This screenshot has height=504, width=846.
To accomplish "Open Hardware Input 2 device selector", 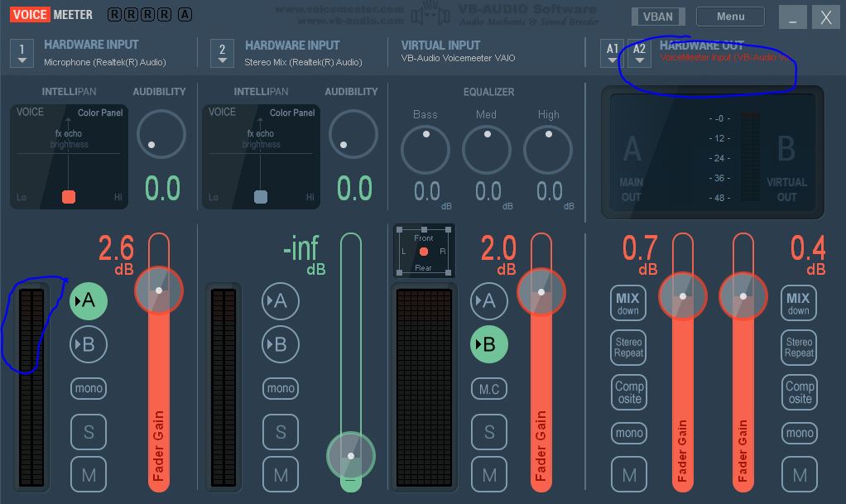I will 223,54.
